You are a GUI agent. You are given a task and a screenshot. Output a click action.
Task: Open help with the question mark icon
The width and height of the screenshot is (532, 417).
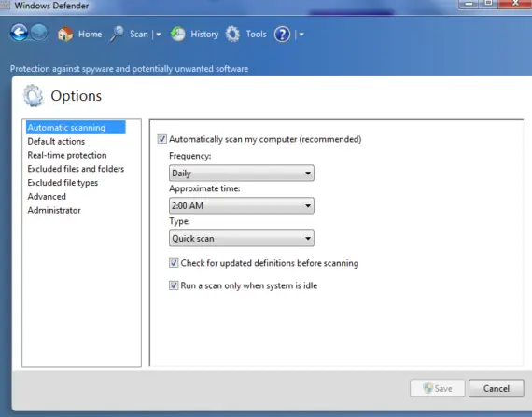tap(282, 35)
